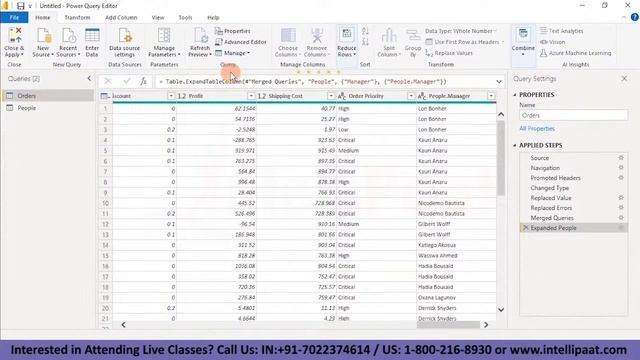Open Vision in AI Insights

pyautogui.click(x=553, y=42)
